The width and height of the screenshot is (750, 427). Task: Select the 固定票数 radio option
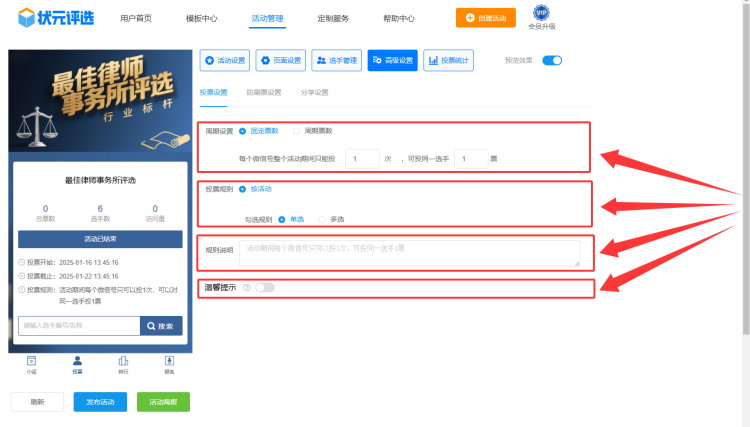242,131
